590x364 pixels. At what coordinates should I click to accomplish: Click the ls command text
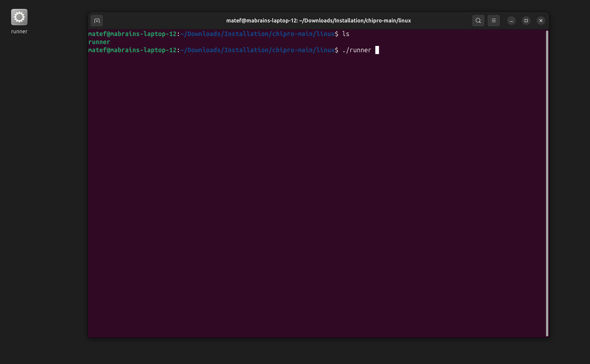pyautogui.click(x=346, y=34)
